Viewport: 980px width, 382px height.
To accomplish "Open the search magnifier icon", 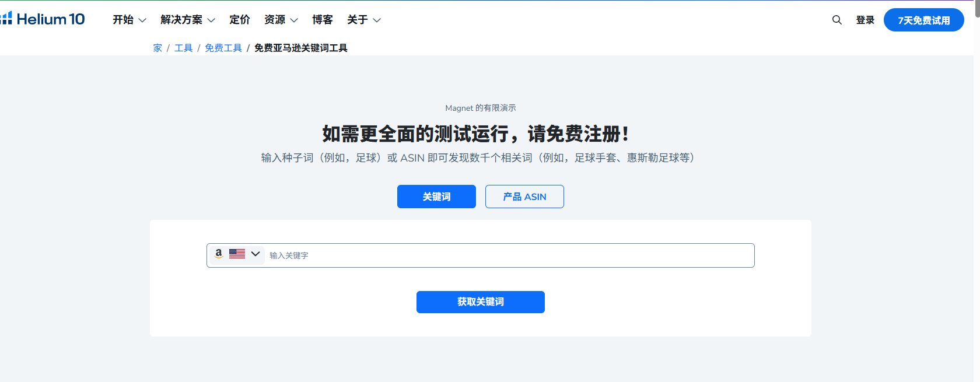I will 837,20.
